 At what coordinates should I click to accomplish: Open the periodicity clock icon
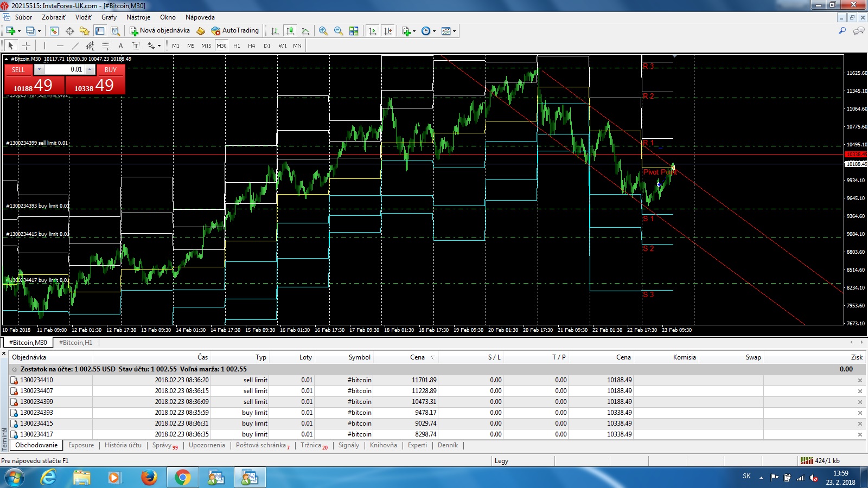coord(426,31)
